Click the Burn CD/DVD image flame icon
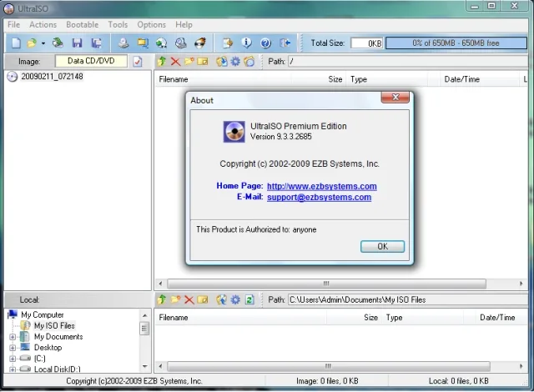The image size is (534, 392). [200, 43]
